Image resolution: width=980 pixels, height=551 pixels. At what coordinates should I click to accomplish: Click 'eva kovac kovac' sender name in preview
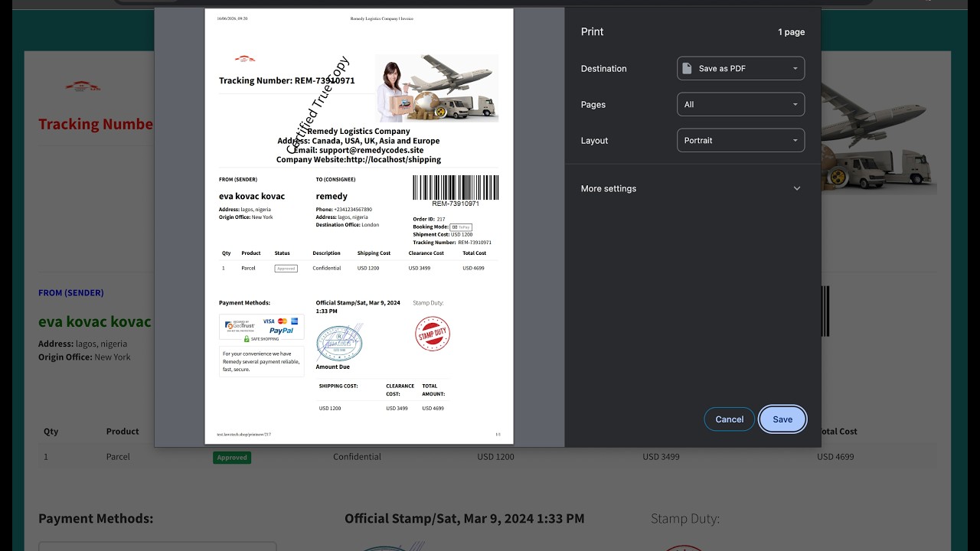[252, 196]
